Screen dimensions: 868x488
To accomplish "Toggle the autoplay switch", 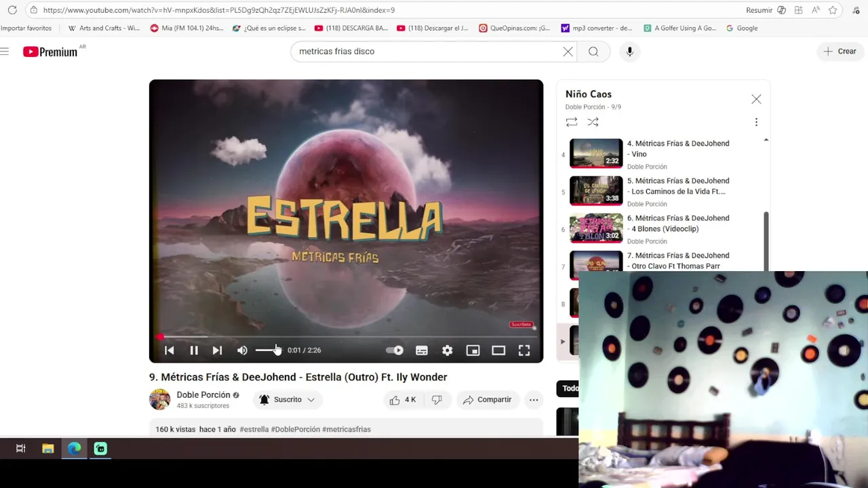I will click(395, 350).
